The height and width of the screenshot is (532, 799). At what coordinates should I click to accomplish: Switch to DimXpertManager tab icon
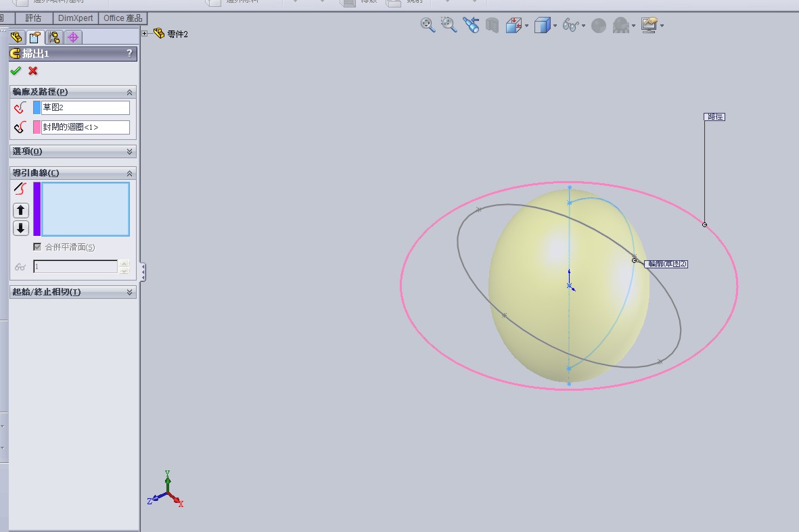click(73, 37)
